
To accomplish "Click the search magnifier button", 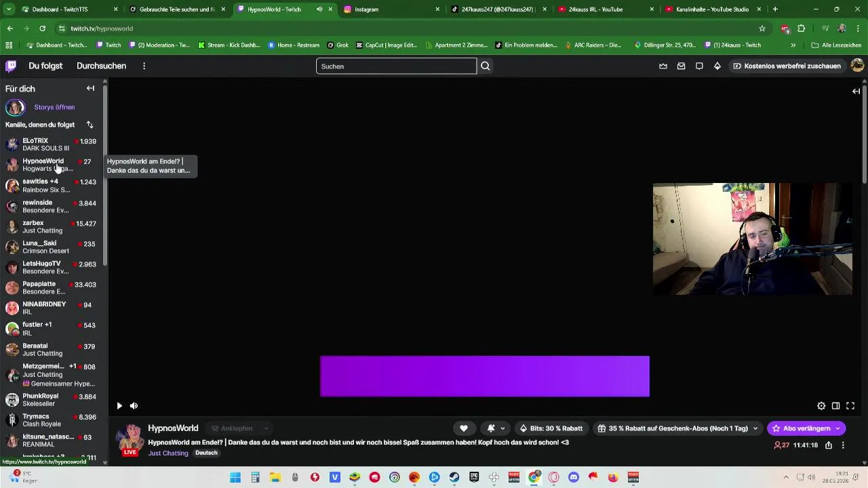I will coord(486,66).
